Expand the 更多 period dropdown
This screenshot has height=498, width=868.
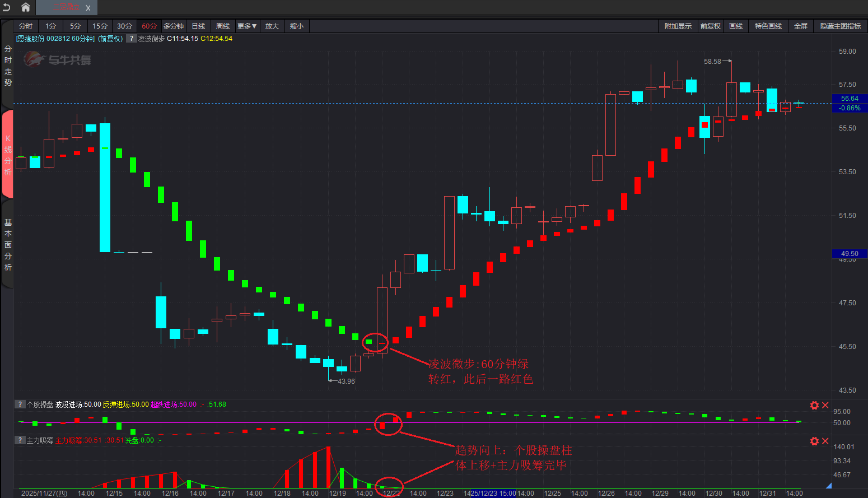click(247, 26)
